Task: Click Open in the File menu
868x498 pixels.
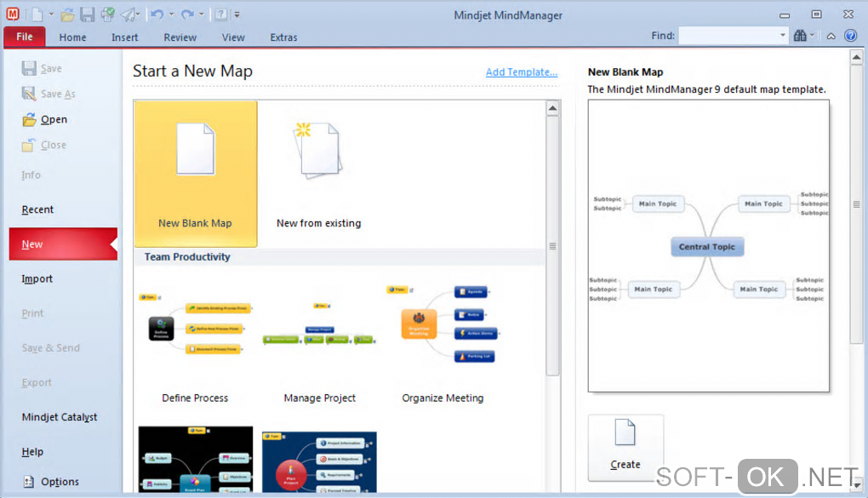Action: 45,120
